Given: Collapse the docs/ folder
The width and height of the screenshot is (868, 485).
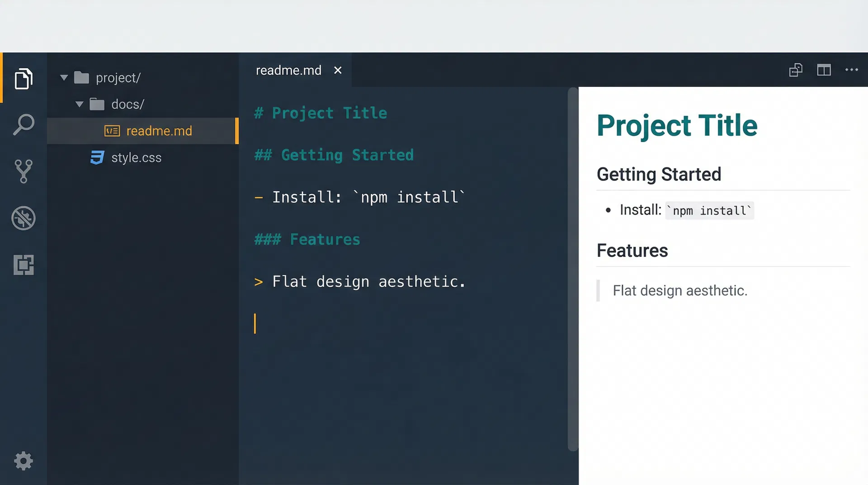Looking at the screenshot, I should (x=80, y=104).
